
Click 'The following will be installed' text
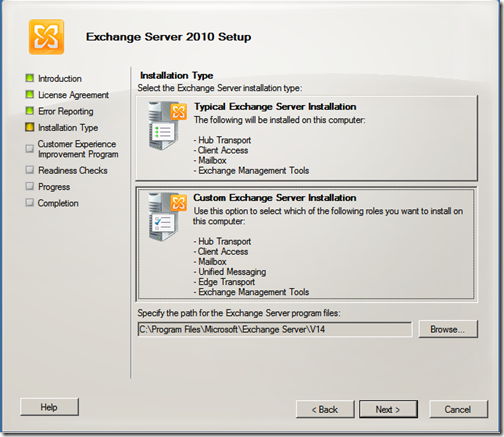280,120
